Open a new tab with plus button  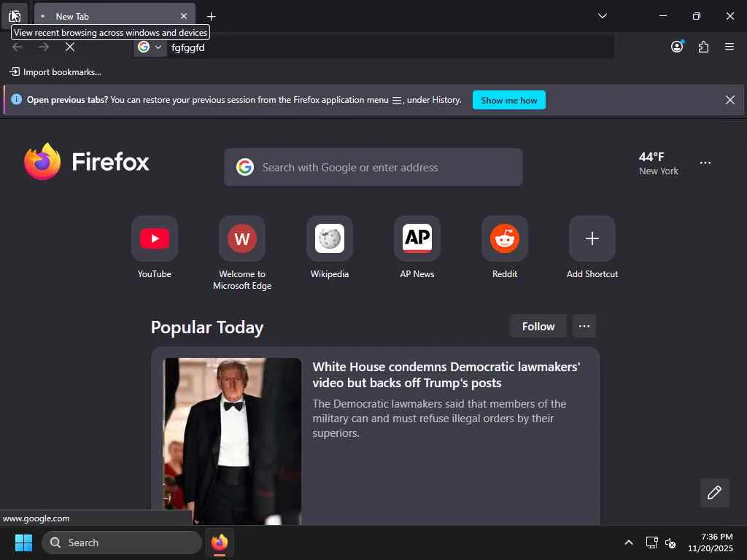[211, 17]
